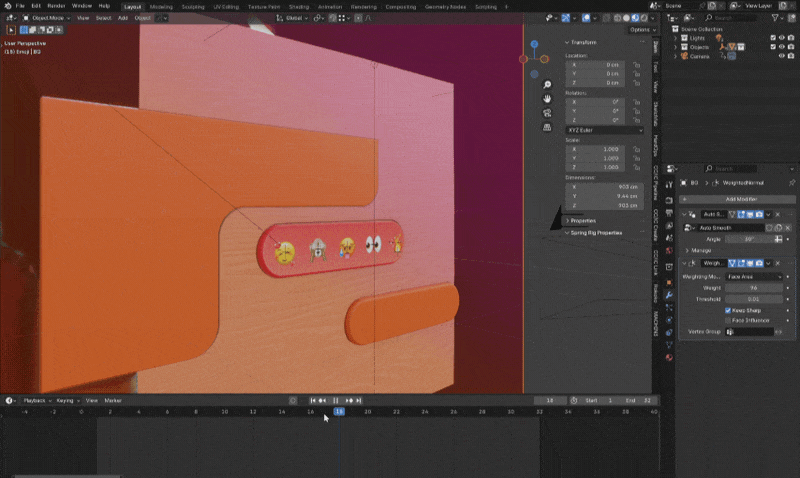This screenshot has width=800, height=478.
Task: Click the zoom magnifier icon in the viewport
Action: click(x=548, y=86)
